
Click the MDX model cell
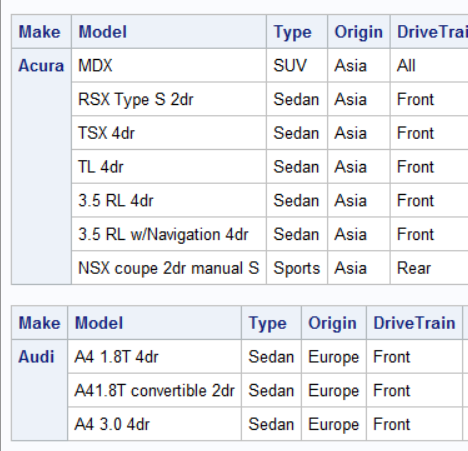tap(169, 65)
